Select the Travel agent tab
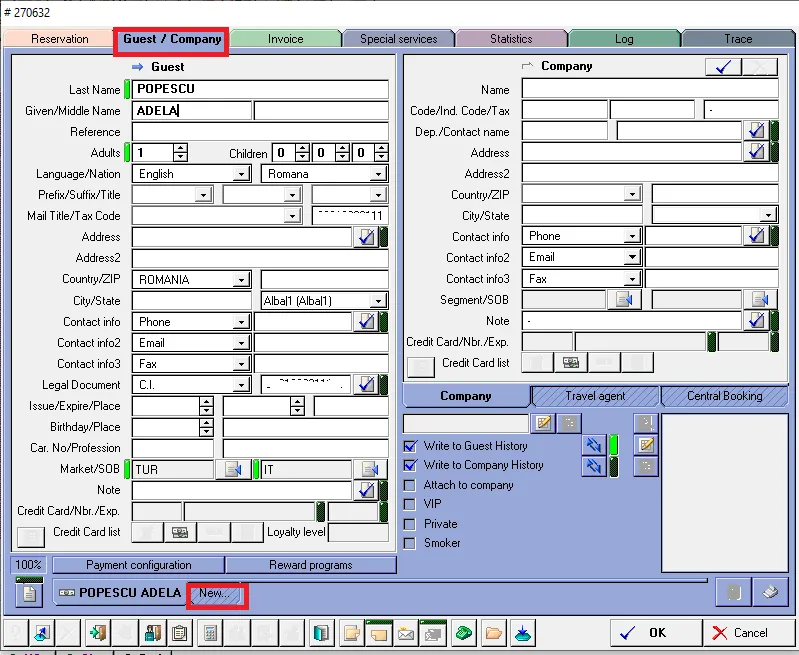The width and height of the screenshot is (799, 655). tap(595, 396)
